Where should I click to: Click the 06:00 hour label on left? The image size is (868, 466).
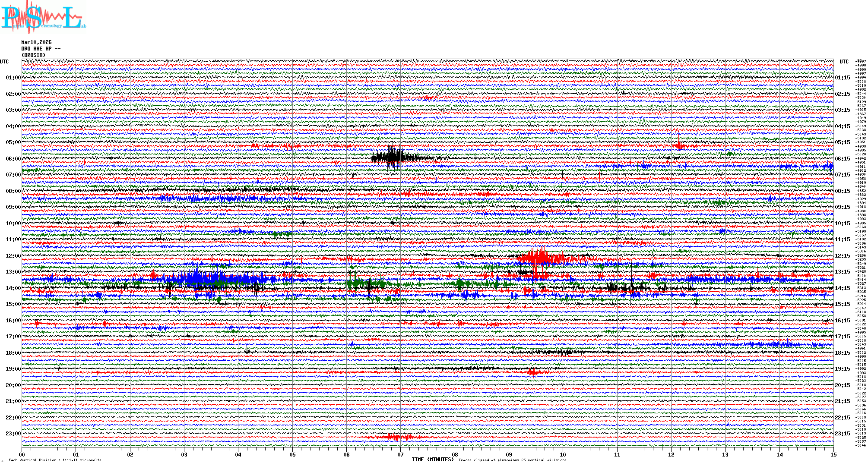point(13,159)
